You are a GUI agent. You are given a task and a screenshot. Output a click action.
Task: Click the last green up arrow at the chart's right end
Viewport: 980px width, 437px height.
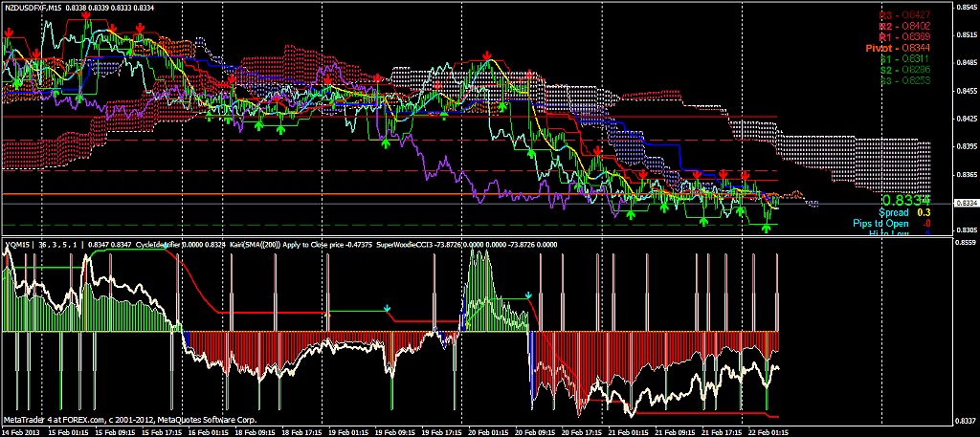click(767, 229)
